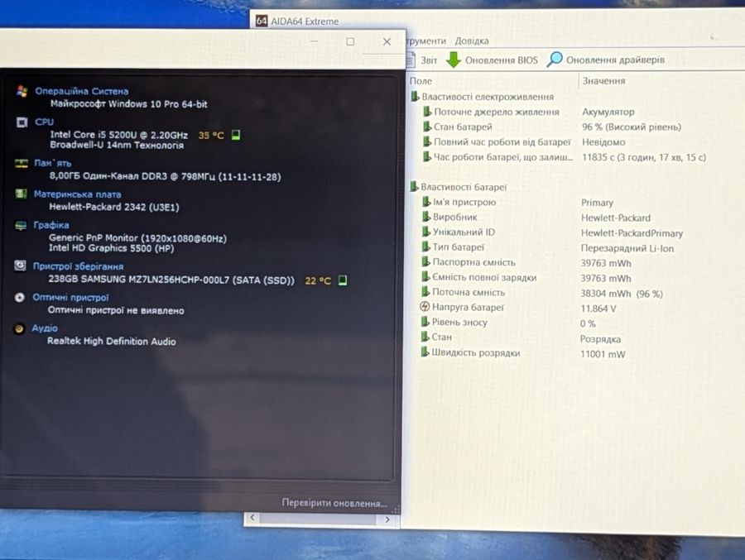The height and width of the screenshot is (560, 745).
Task: Open the Довідка menu in AIDA64
Action: tap(472, 41)
